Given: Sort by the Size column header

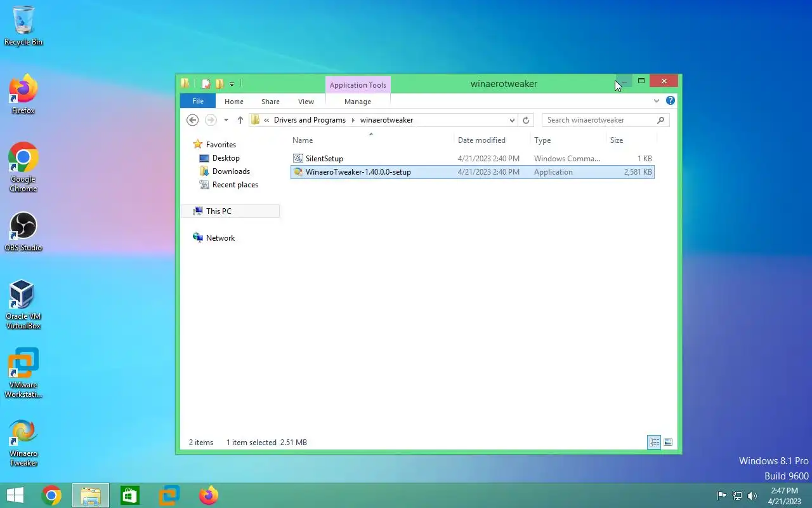Looking at the screenshot, I should (x=631, y=140).
